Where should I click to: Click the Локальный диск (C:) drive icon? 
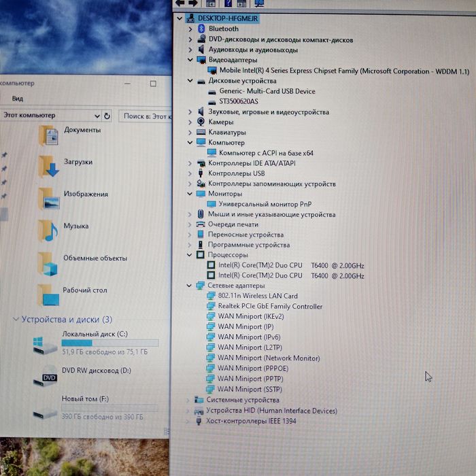click(46, 345)
